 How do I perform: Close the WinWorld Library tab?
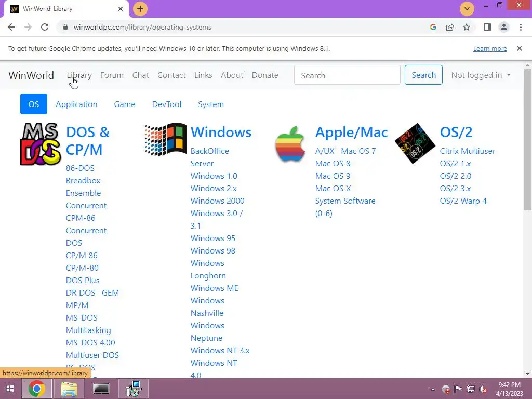tap(121, 9)
